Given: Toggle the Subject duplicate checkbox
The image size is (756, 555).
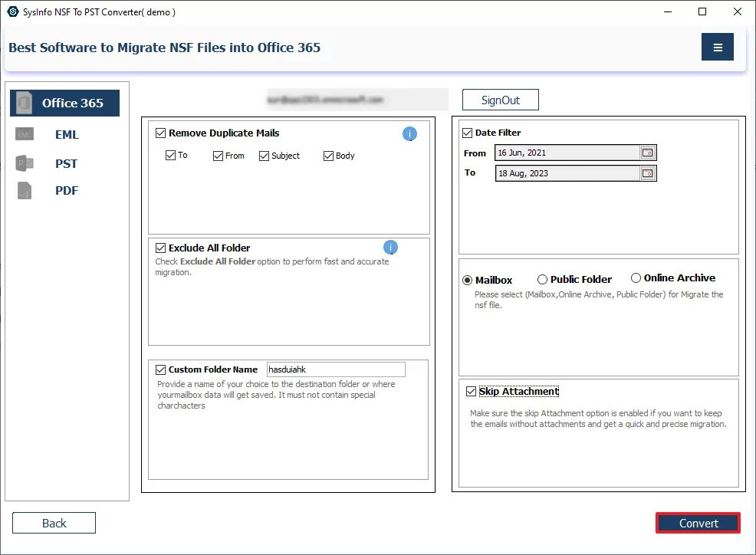Looking at the screenshot, I should [265, 156].
